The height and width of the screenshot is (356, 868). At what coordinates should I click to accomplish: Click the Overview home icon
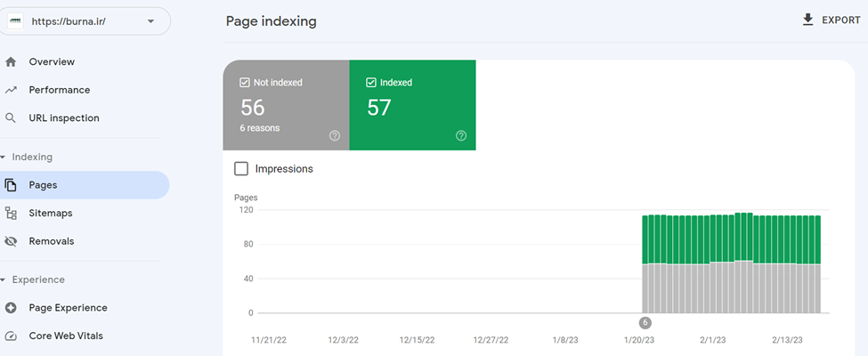11,62
